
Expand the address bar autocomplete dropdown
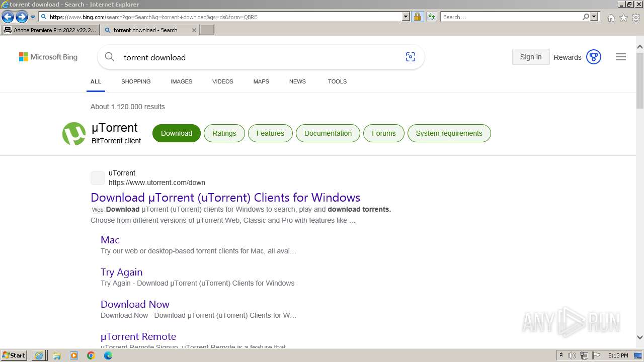[x=406, y=17]
